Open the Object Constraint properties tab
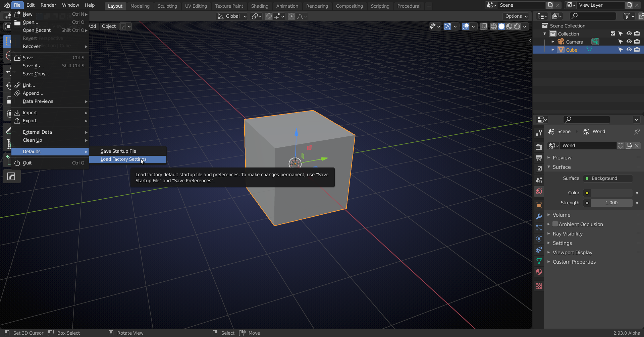644x337 pixels. [x=539, y=250]
